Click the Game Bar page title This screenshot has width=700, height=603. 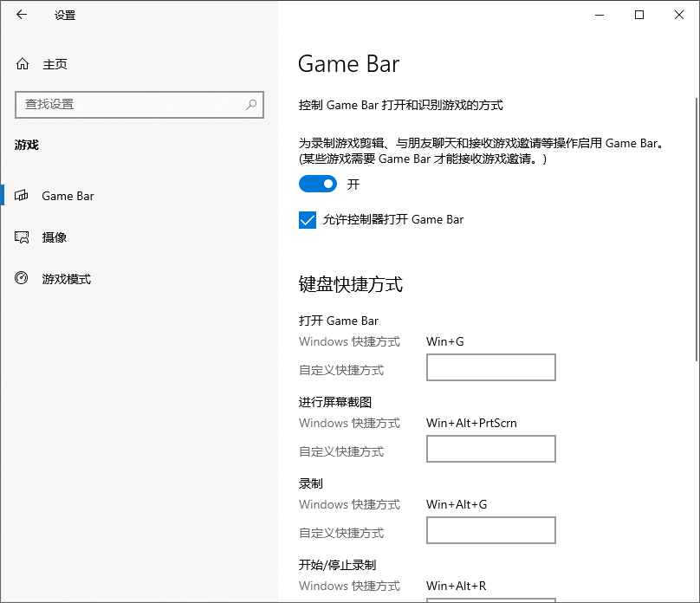pyautogui.click(x=348, y=64)
